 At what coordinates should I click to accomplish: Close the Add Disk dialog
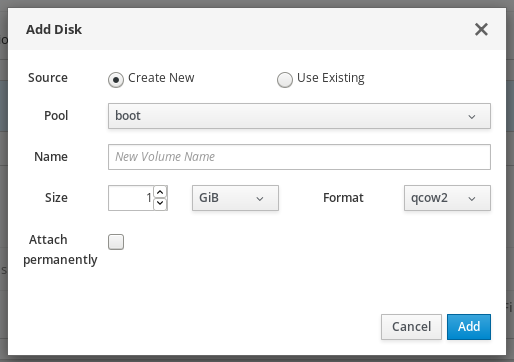(481, 29)
